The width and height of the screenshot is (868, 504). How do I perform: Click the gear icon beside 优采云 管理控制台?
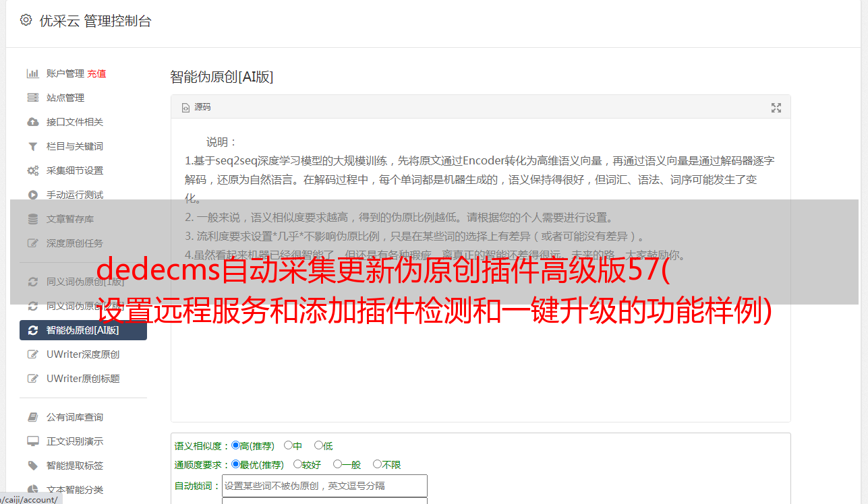pyautogui.click(x=26, y=20)
